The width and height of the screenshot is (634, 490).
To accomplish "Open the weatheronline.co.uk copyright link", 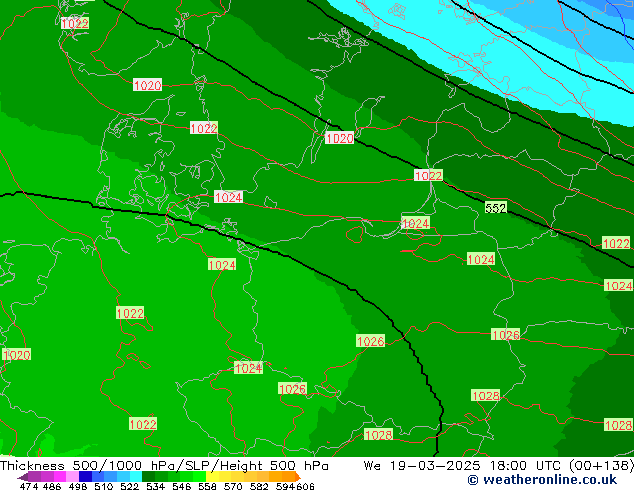I will (x=542, y=480).
